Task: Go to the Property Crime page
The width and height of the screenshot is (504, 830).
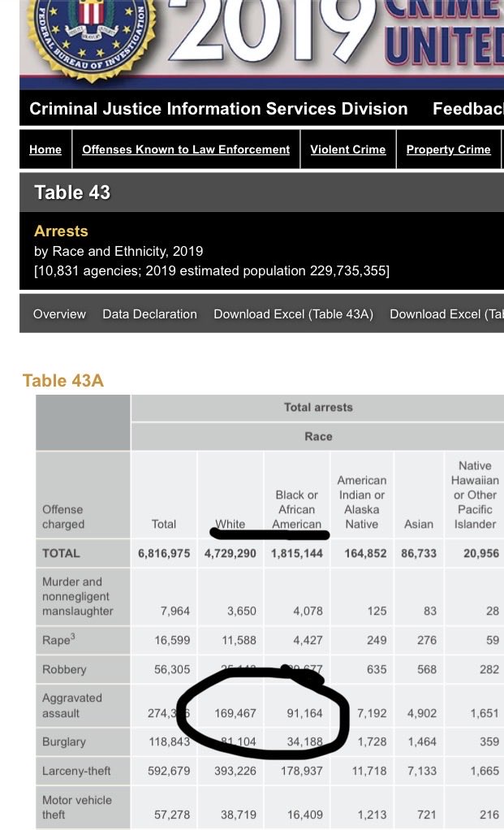Action: point(449,149)
